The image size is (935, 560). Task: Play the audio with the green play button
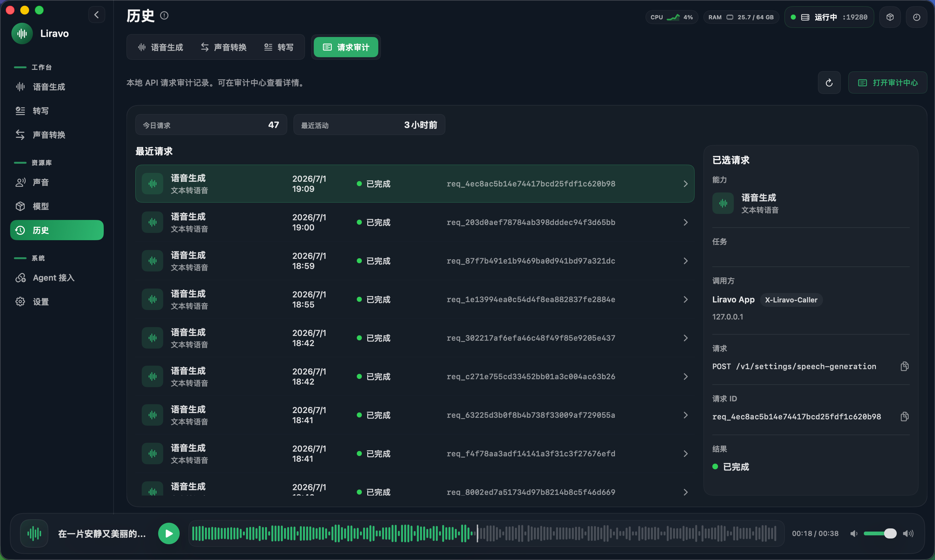(169, 533)
